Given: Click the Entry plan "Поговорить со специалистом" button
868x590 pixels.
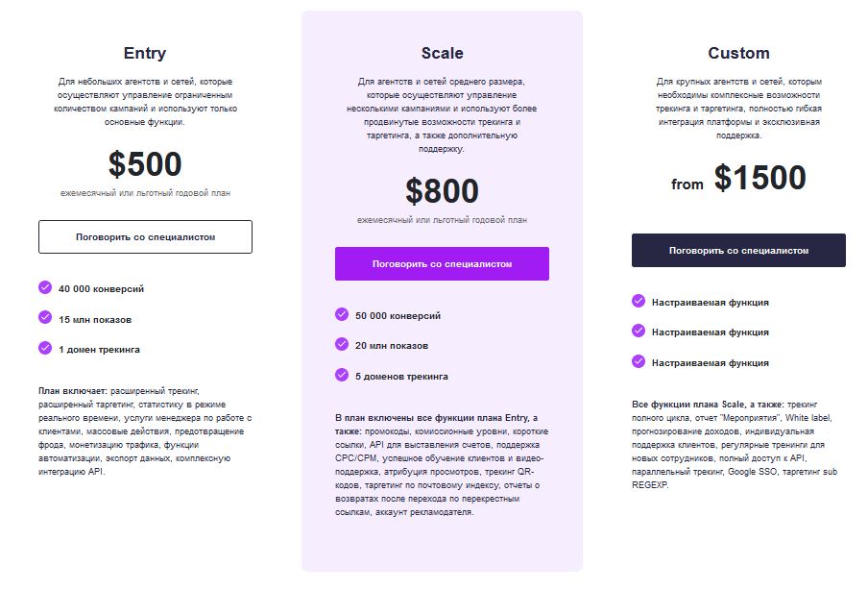Looking at the screenshot, I should (145, 236).
